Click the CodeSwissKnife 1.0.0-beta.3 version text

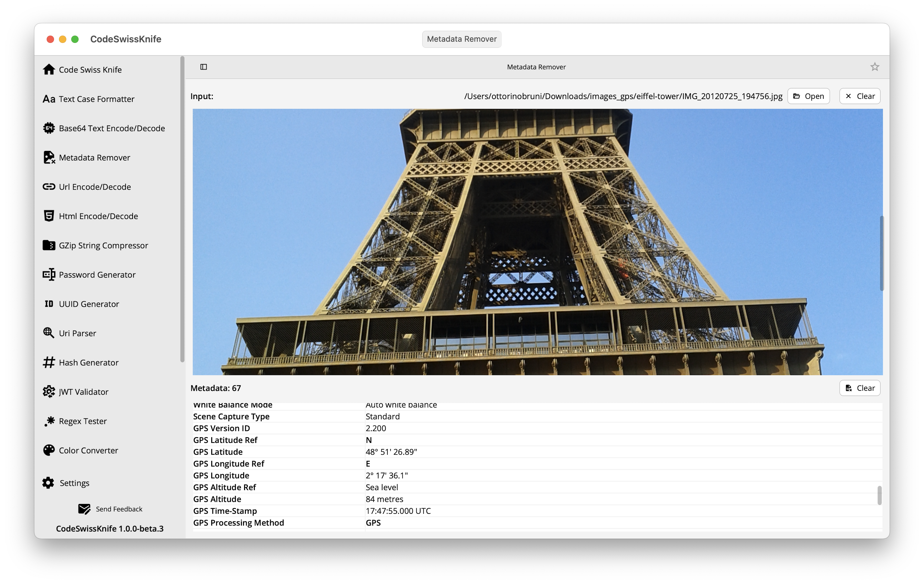[x=110, y=528]
